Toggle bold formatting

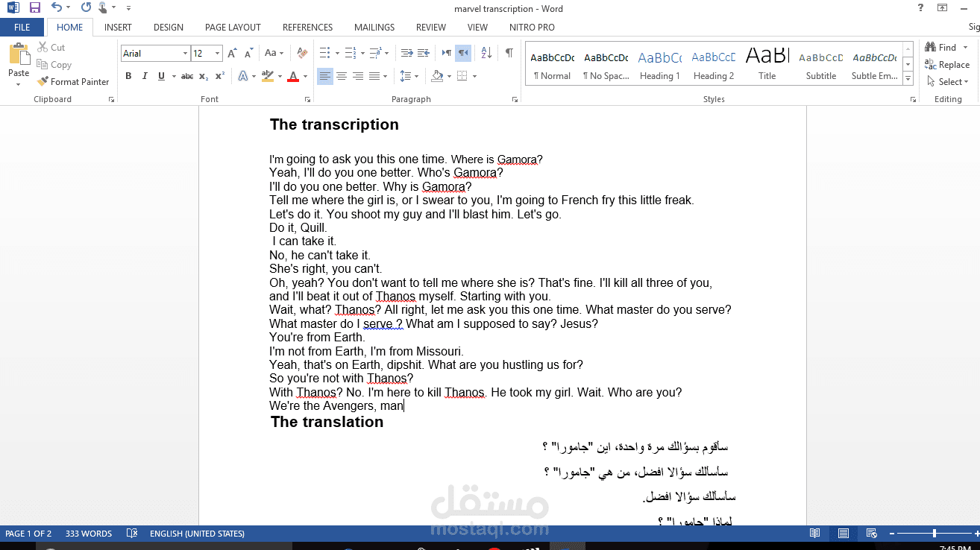tap(128, 76)
